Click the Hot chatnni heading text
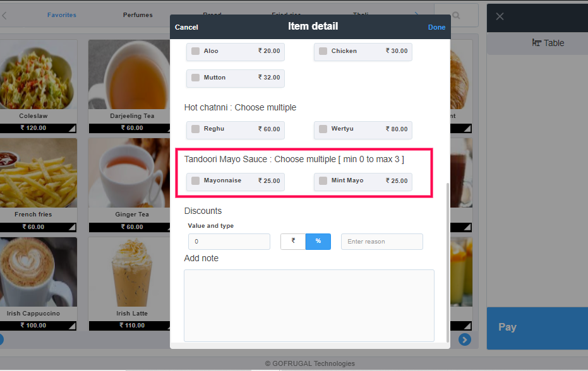This screenshot has height=371, width=588. point(240,107)
